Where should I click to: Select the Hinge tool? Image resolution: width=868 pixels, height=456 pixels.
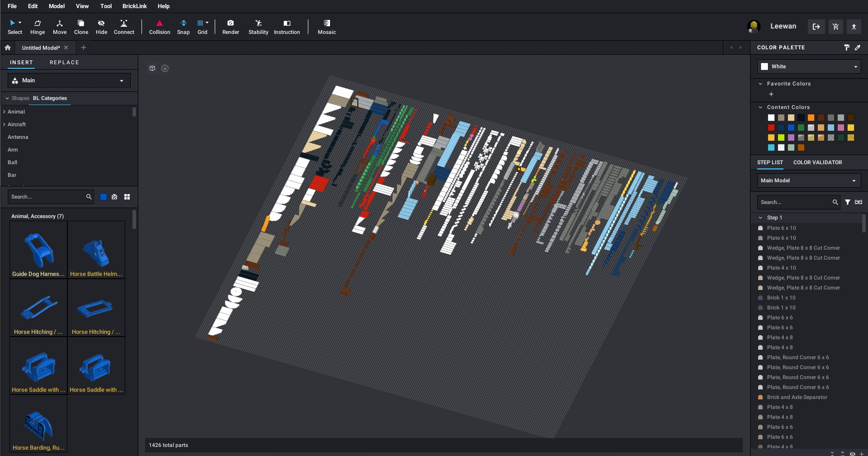click(x=38, y=27)
